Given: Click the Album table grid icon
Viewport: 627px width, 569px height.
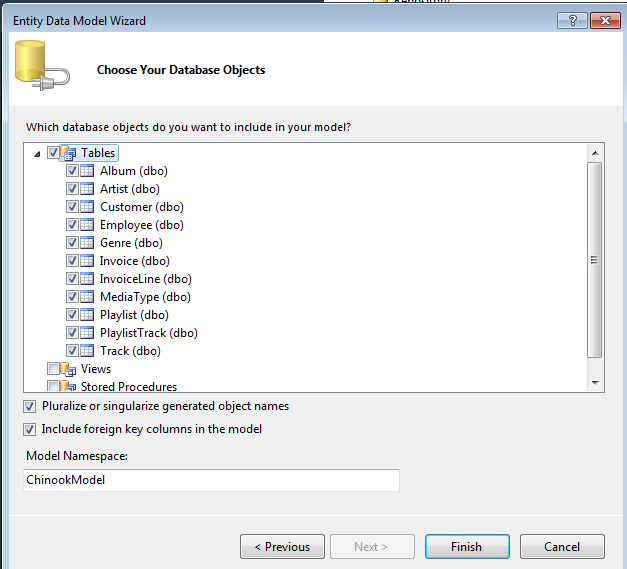Looking at the screenshot, I should click(87, 171).
